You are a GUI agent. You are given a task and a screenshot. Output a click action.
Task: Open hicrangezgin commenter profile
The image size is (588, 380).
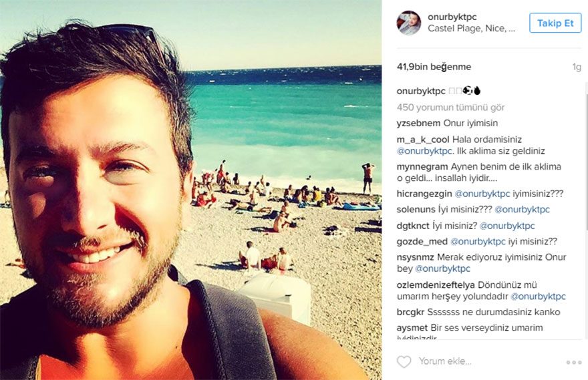click(424, 194)
